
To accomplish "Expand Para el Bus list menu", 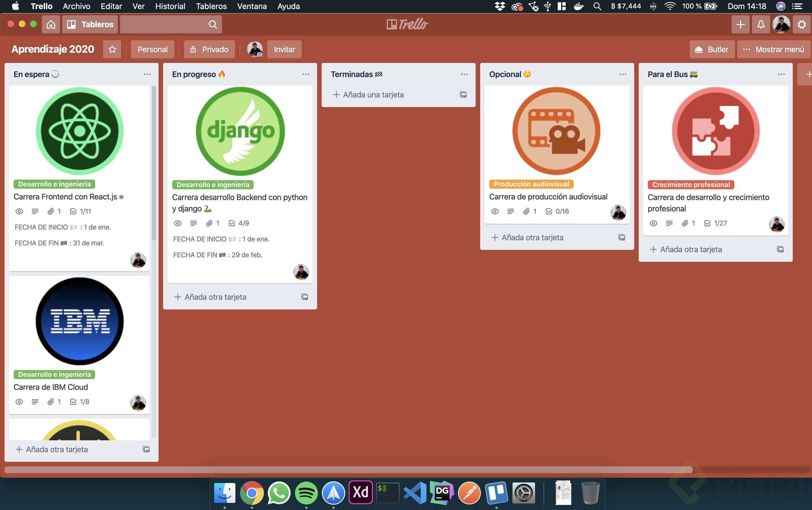I will point(781,74).
